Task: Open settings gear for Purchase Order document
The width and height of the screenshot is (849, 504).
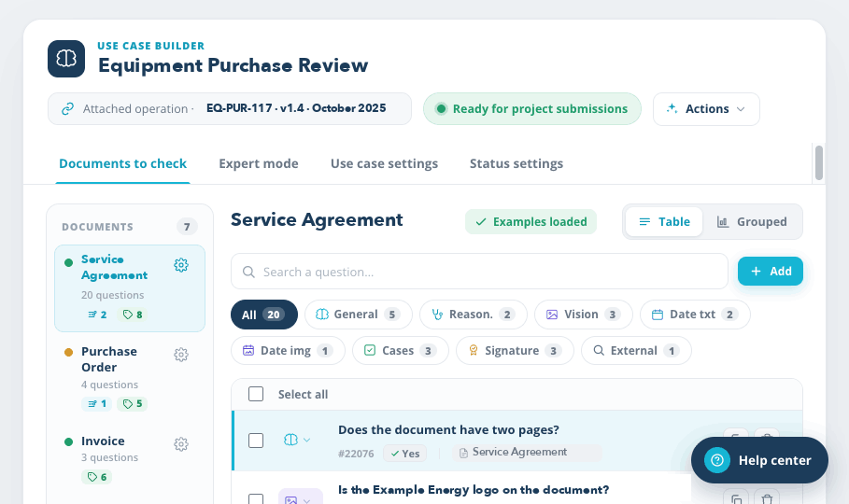Action: 181,355
